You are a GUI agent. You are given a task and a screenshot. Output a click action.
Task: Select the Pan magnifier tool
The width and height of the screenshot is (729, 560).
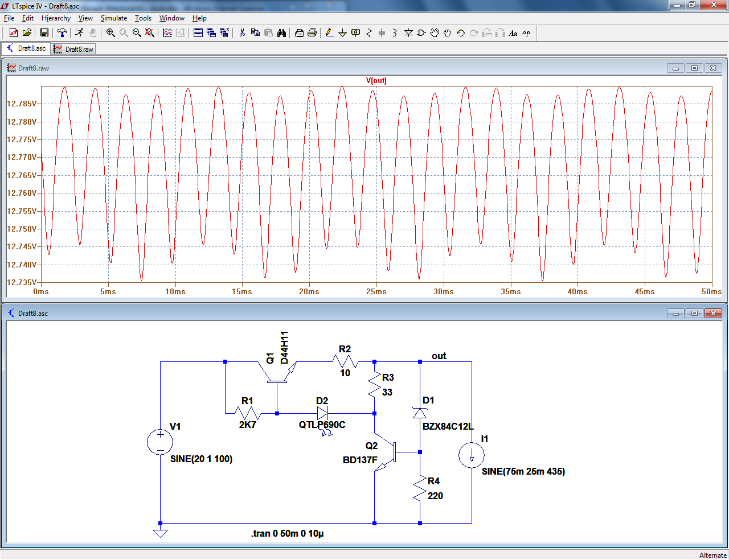[124, 33]
